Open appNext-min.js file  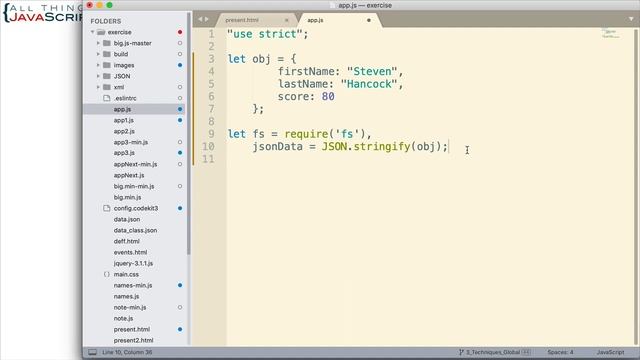point(135,164)
